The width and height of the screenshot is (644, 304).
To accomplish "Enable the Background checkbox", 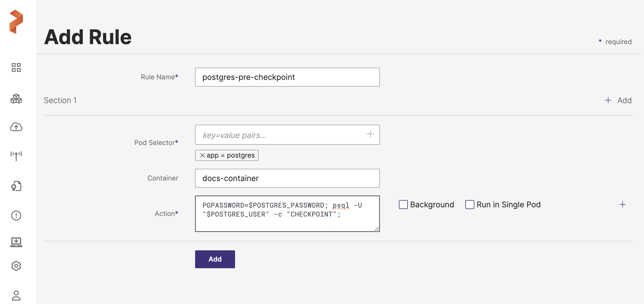I will point(403,205).
